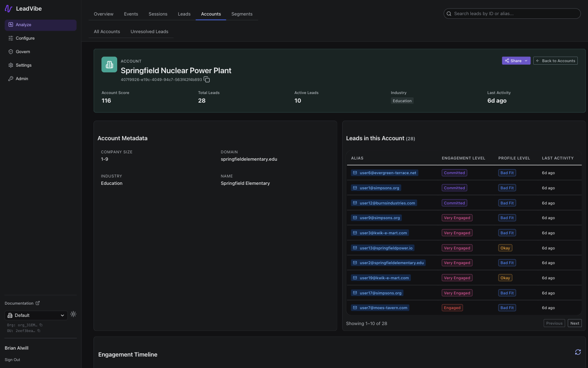Click the envelope icon beside user1@simpsons.org
The width and height of the screenshot is (588, 368).
[355, 188]
